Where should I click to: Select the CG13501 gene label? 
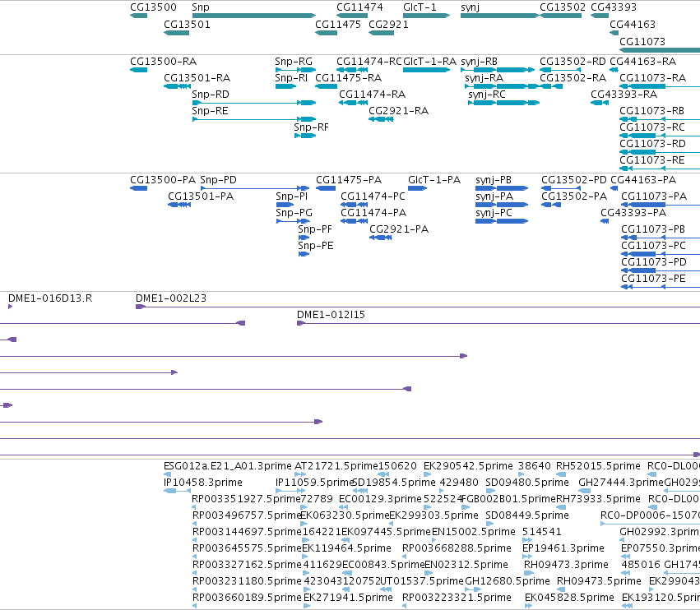coord(187,24)
